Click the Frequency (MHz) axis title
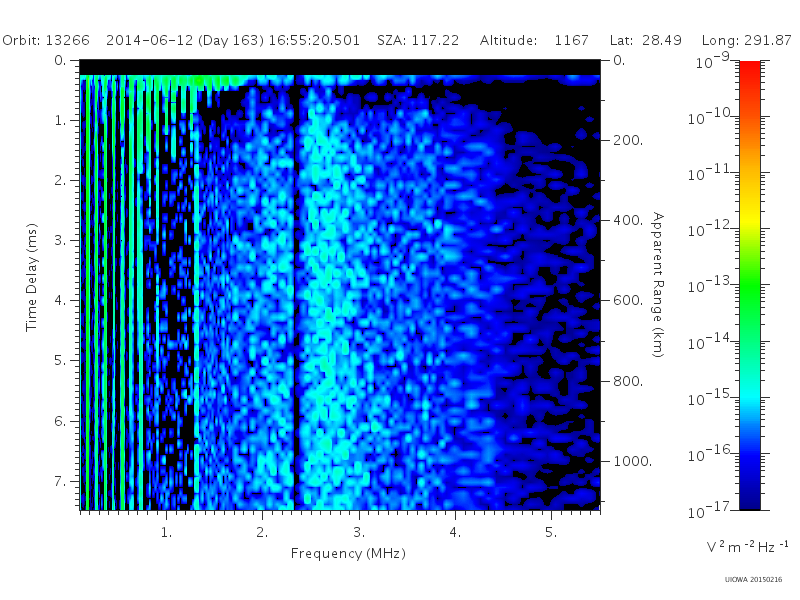800x600 pixels. (348, 554)
